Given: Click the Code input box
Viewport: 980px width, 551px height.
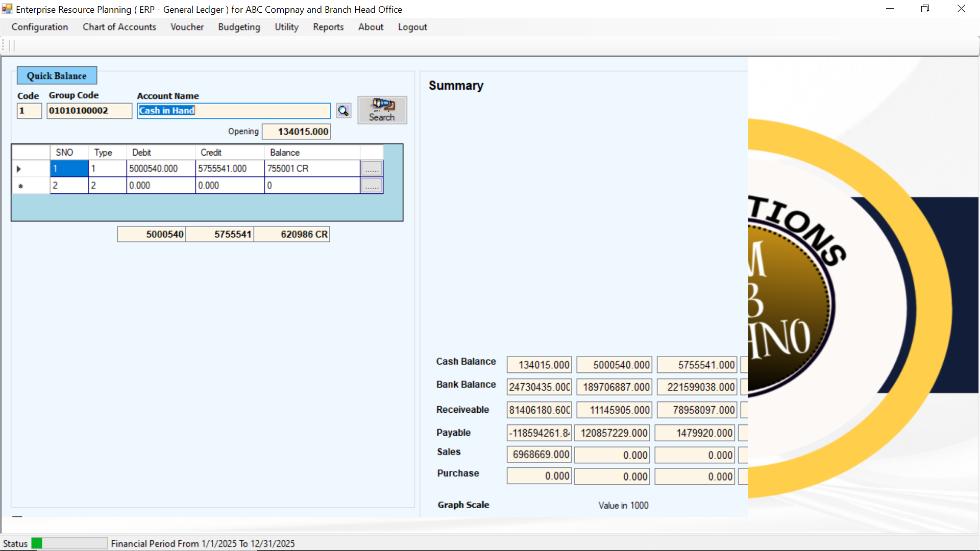Looking at the screenshot, I should tap(29, 111).
